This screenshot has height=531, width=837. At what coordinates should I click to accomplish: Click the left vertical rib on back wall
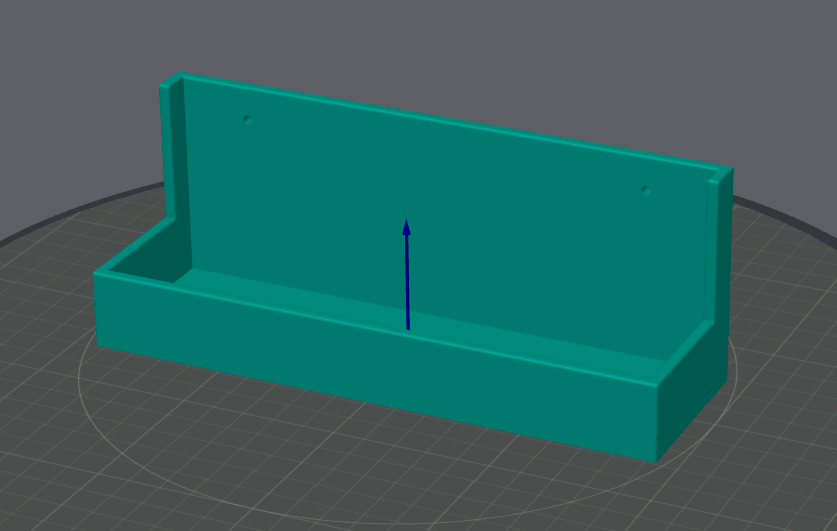click(x=173, y=149)
